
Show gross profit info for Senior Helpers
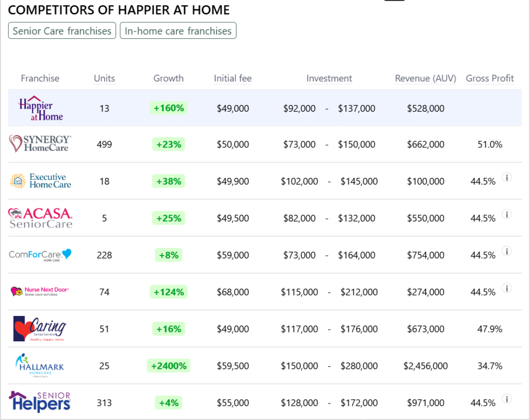pos(506,399)
